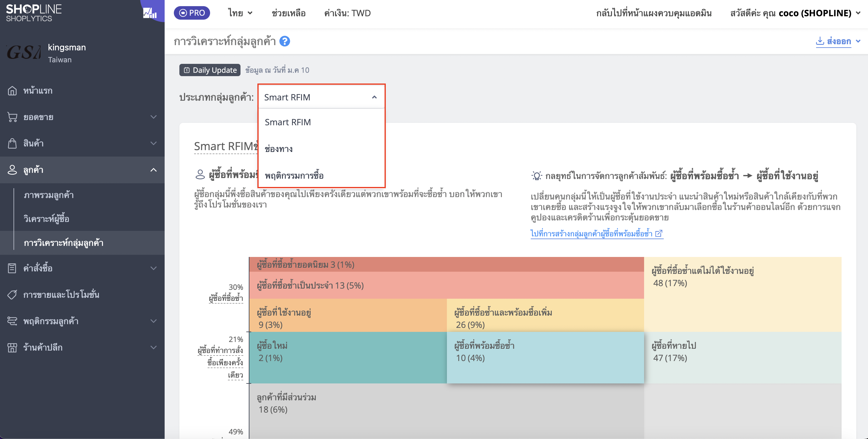Collapse the ลูกค้า sidebar section chevron
This screenshot has width=868, height=439.
pyautogui.click(x=154, y=170)
